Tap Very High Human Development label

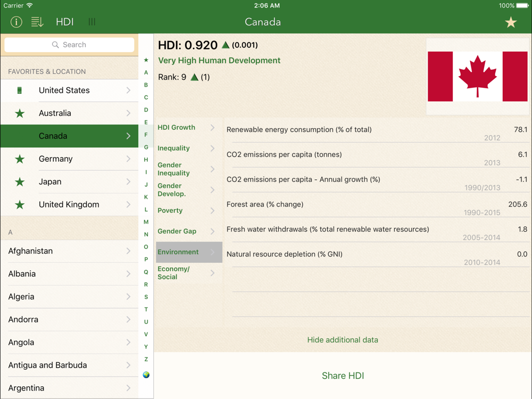point(219,61)
